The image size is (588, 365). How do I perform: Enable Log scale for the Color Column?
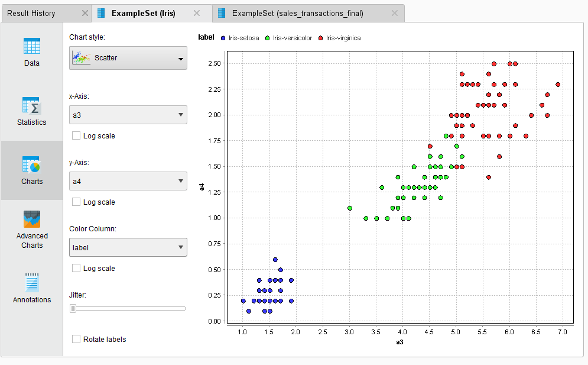pyautogui.click(x=75, y=268)
